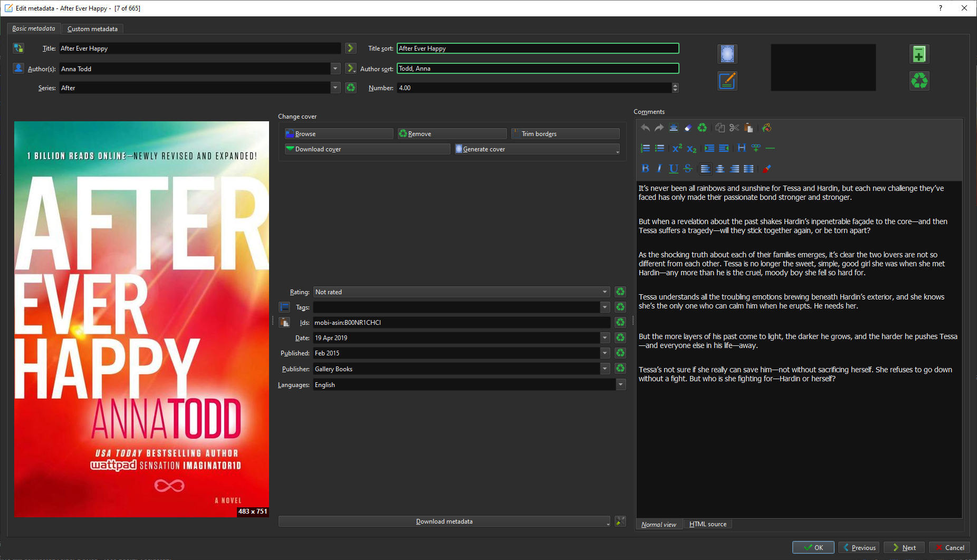Click the cut scissors icon
977x560 pixels.
734,128
